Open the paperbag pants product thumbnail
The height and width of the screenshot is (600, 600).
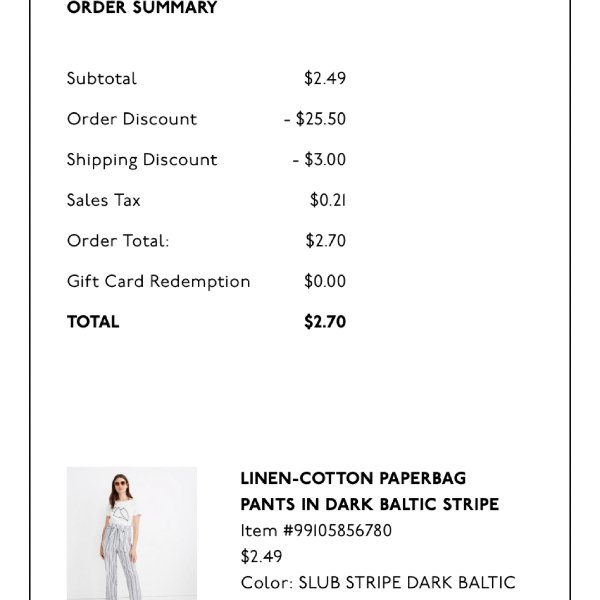[132, 533]
